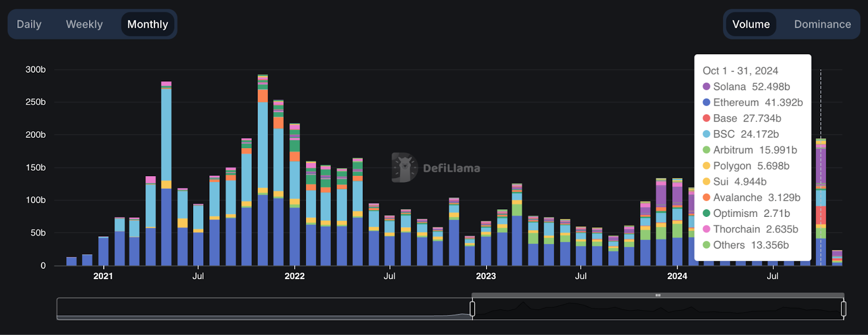Click the short last bar at chart's right end
The width and height of the screenshot is (868, 335).
click(x=837, y=258)
